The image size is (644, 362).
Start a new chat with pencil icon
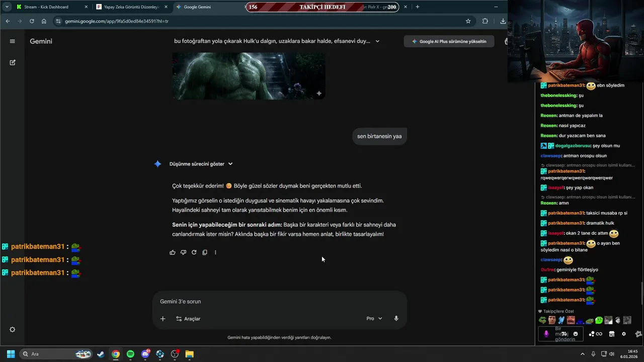pyautogui.click(x=13, y=62)
